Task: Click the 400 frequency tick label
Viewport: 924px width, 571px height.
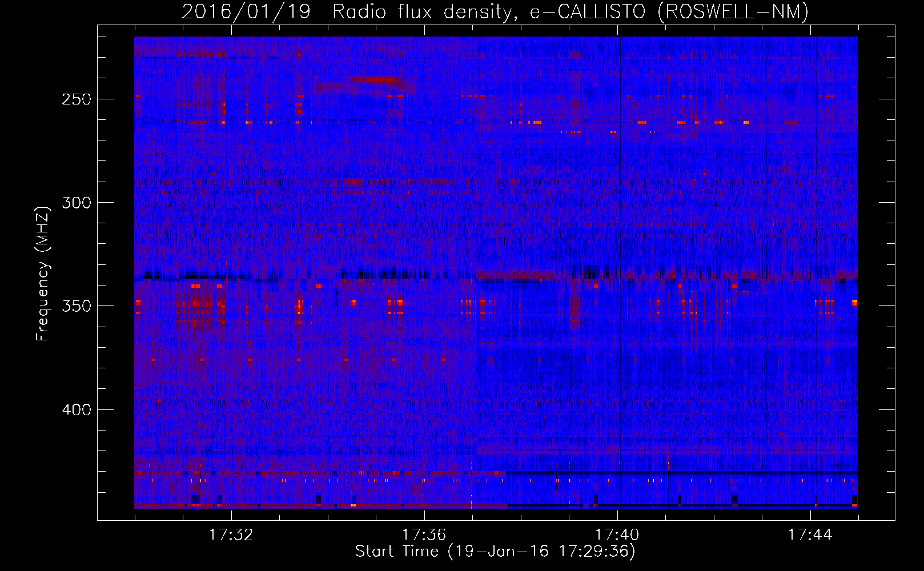Action: tap(77, 410)
